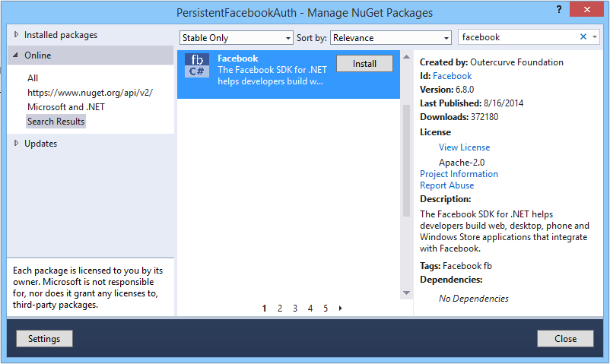This screenshot has height=364, width=610.
Task: Go to next results page arrow
Action: (x=341, y=309)
